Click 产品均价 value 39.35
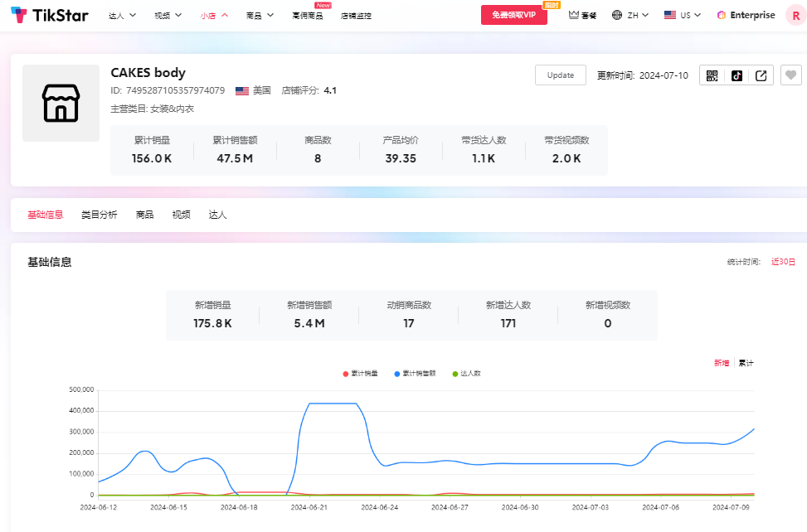 (401, 158)
